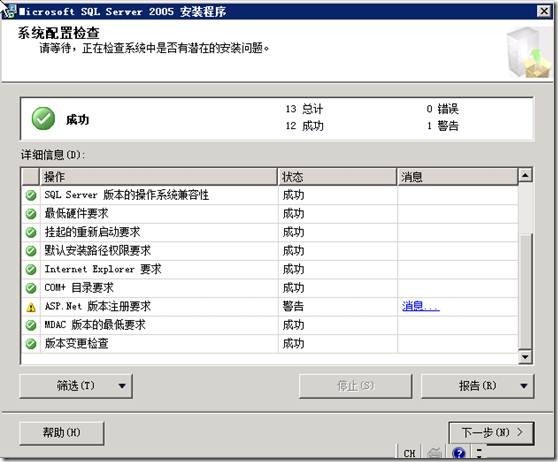The image size is (558, 462).
Task: Open the 筛选(T) dropdown arrow
Action: coord(122,386)
